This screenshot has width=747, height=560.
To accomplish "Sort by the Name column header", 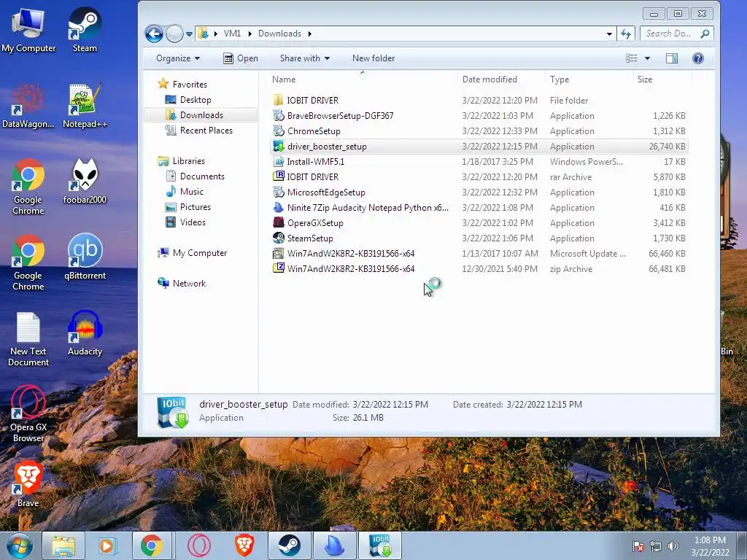I will click(363, 79).
